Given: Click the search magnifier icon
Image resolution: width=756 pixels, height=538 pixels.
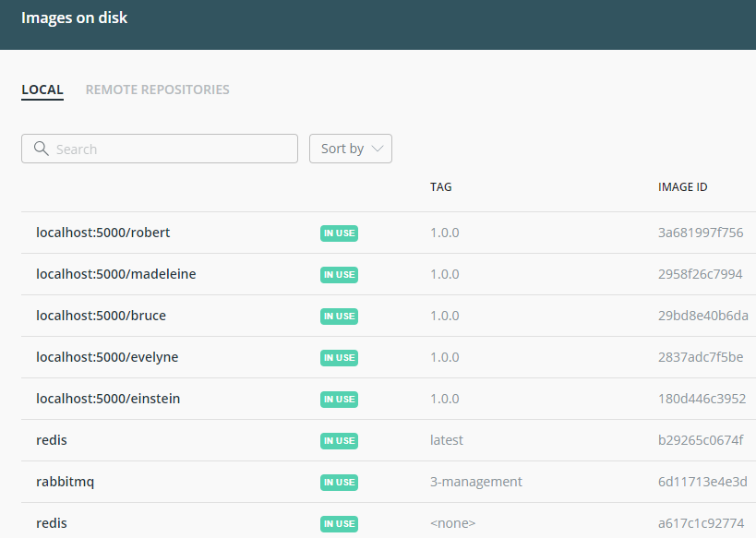Looking at the screenshot, I should 41,149.
